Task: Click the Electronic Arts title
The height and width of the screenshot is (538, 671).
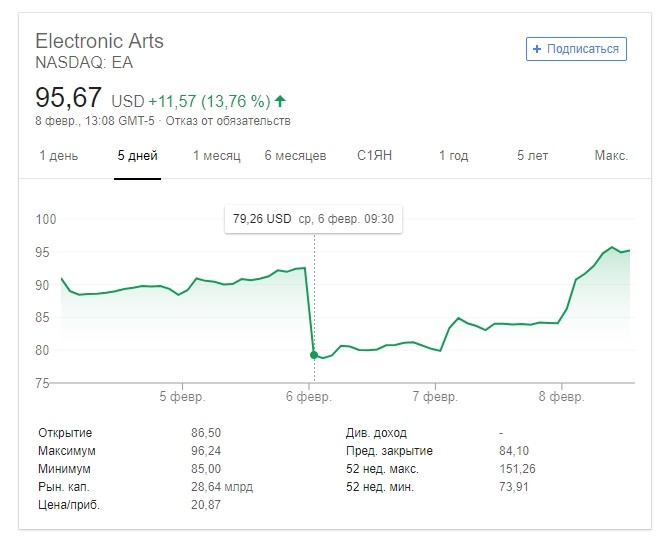Action: click(x=99, y=42)
